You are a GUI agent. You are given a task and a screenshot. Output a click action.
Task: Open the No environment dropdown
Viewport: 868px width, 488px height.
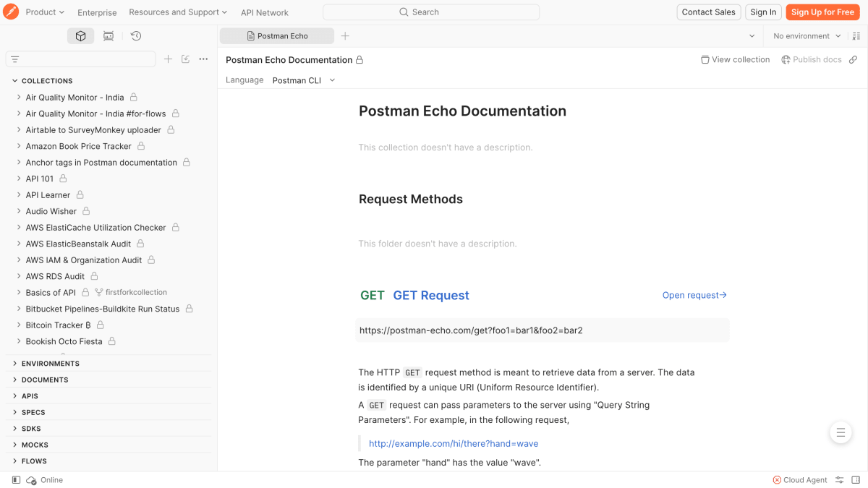pyautogui.click(x=807, y=36)
